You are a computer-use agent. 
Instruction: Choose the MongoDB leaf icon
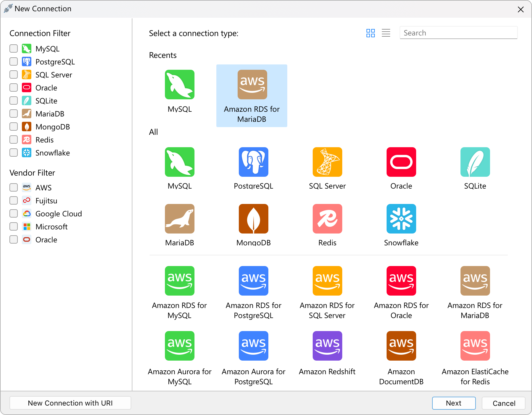[253, 219]
